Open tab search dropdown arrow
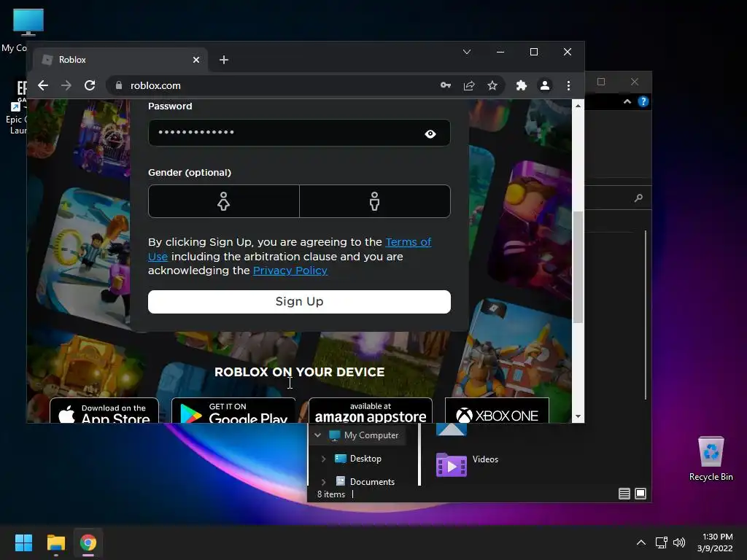The width and height of the screenshot is (747, 560). click(467, 52)
